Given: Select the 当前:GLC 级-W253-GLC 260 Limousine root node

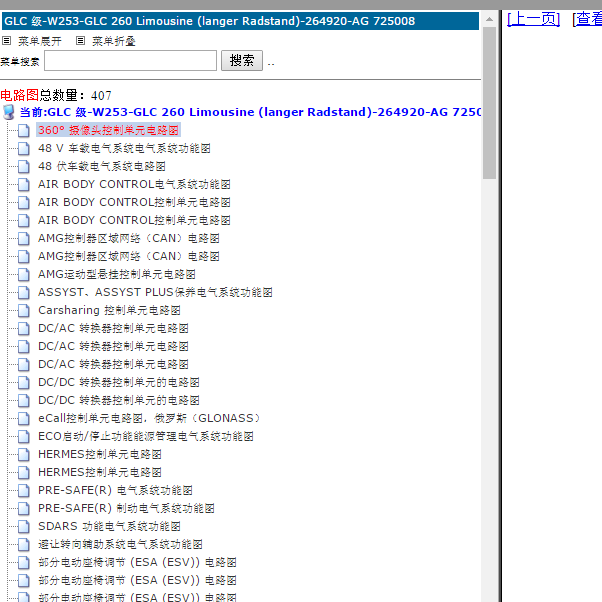Looking at the screenshot, I should point(250,112).
